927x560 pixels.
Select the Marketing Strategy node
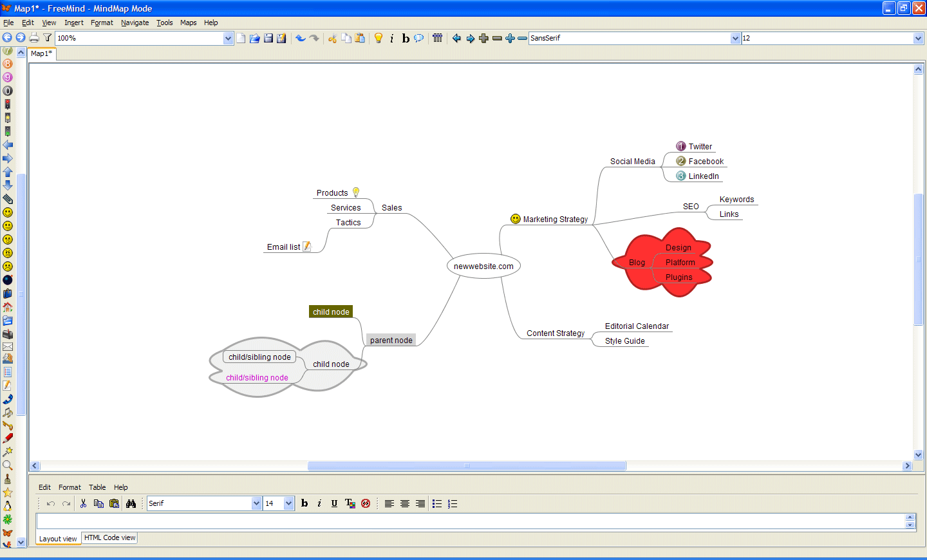pos(555,219)
